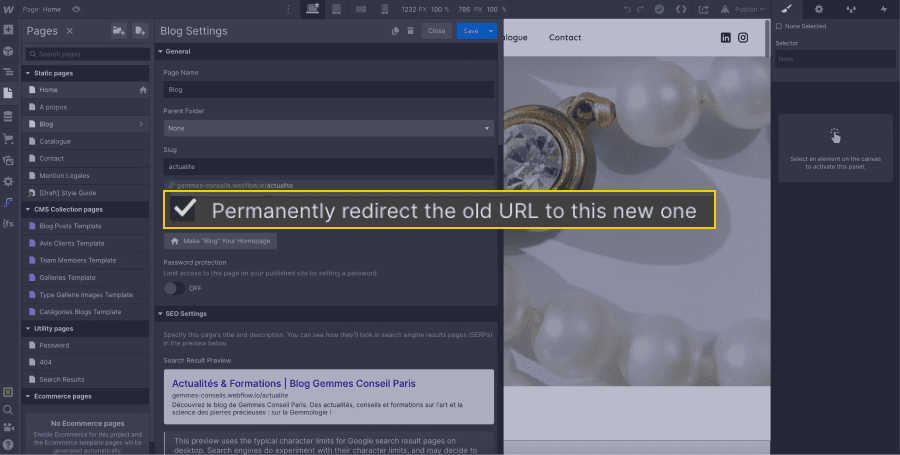Viewport: 900px width, 455px height.
Task: Duplicate the Blog page icon
Action: 395,31
